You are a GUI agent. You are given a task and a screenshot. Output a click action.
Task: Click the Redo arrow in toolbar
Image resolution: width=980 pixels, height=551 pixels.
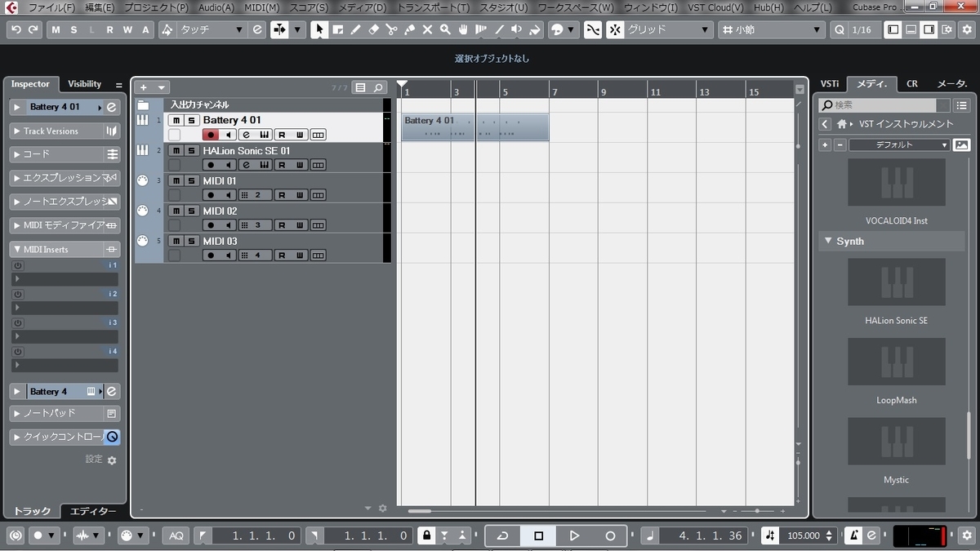point(33,29)
